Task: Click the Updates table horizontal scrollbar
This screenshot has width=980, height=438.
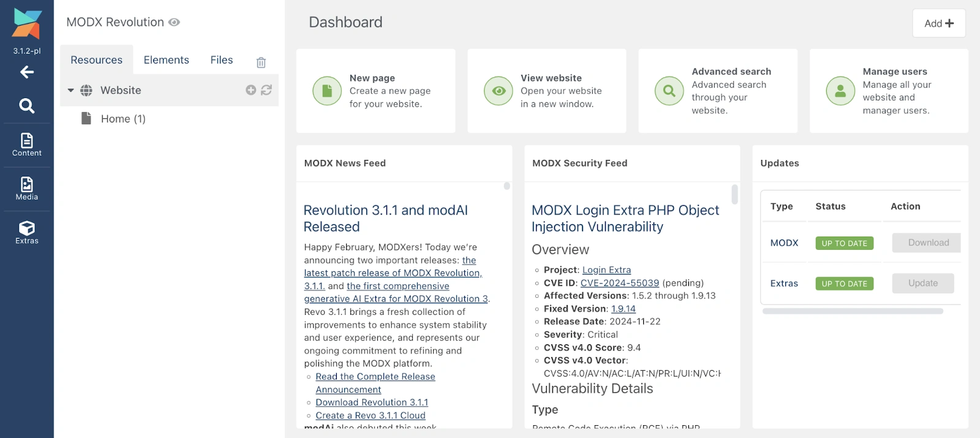Action: [x=853, y=311]
